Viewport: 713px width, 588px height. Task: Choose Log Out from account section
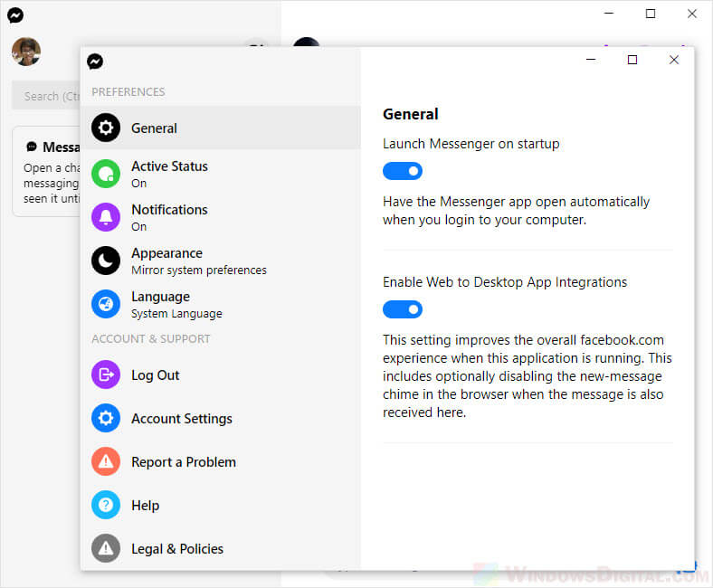[x=221, y=375]
